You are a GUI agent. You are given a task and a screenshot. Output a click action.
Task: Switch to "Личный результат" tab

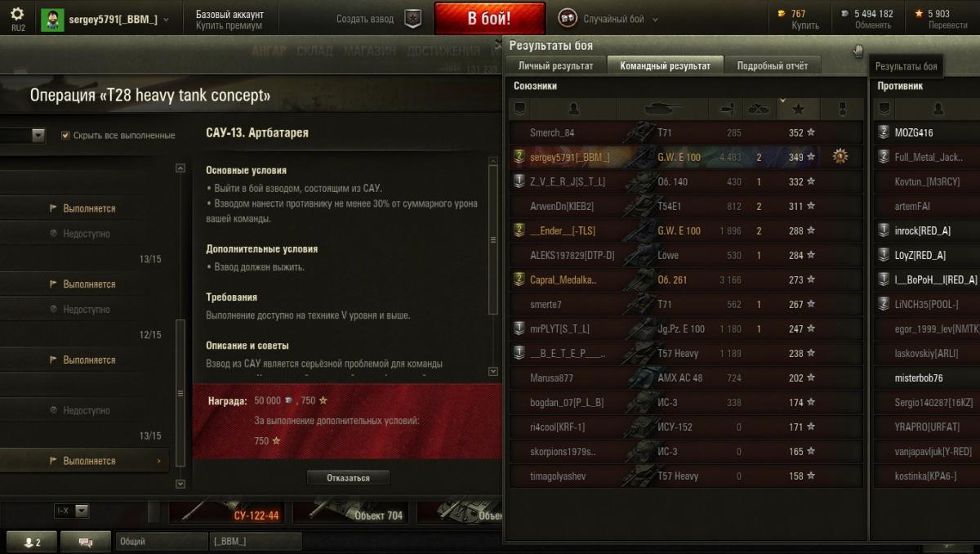pyautogui.click(x=555, y=66)
